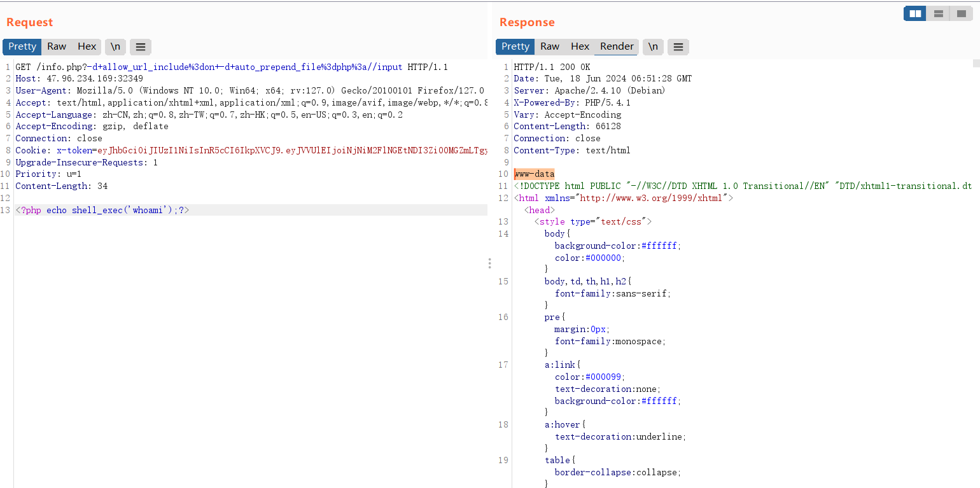Click the font-family:sans-serif CSS line
980x488 pixels.
612,293
